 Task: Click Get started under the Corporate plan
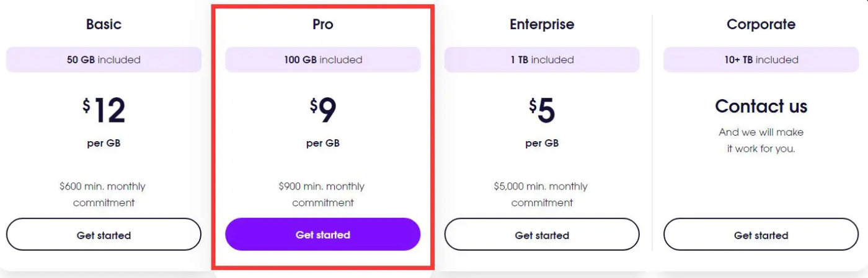tap(761, 235)
